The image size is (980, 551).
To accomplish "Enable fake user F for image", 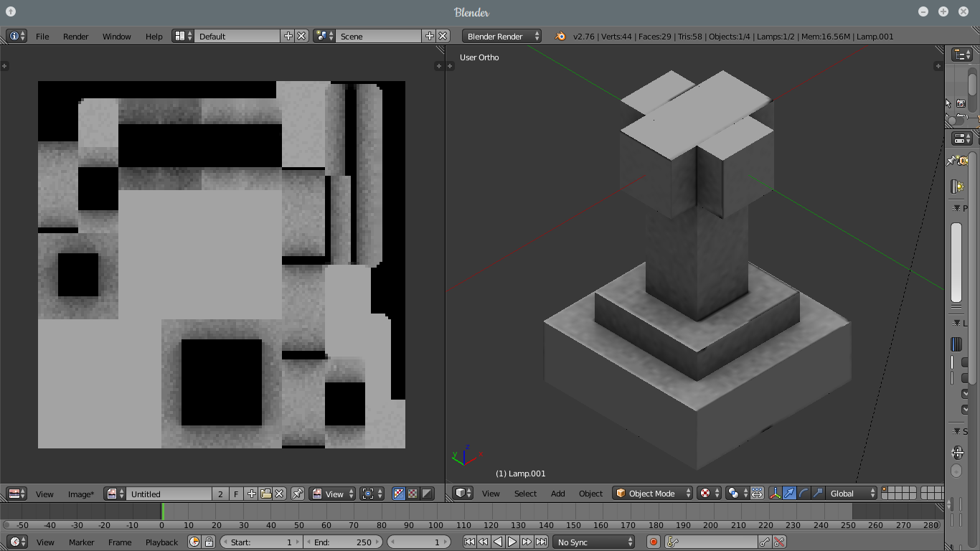I will click(x=236, y=494).
